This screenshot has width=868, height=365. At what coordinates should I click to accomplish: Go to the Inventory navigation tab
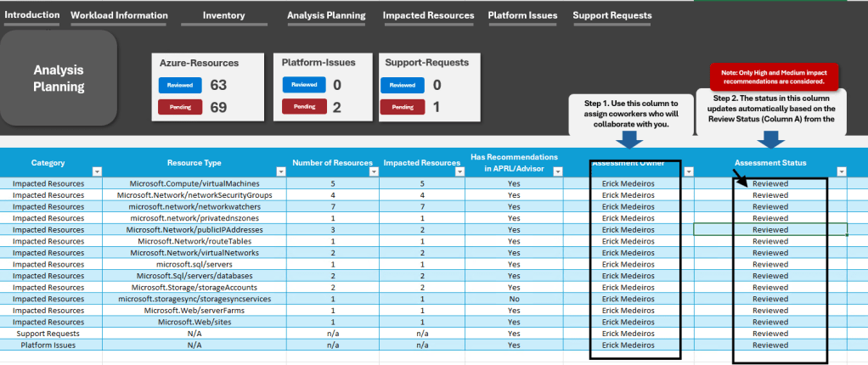point(224,15)
